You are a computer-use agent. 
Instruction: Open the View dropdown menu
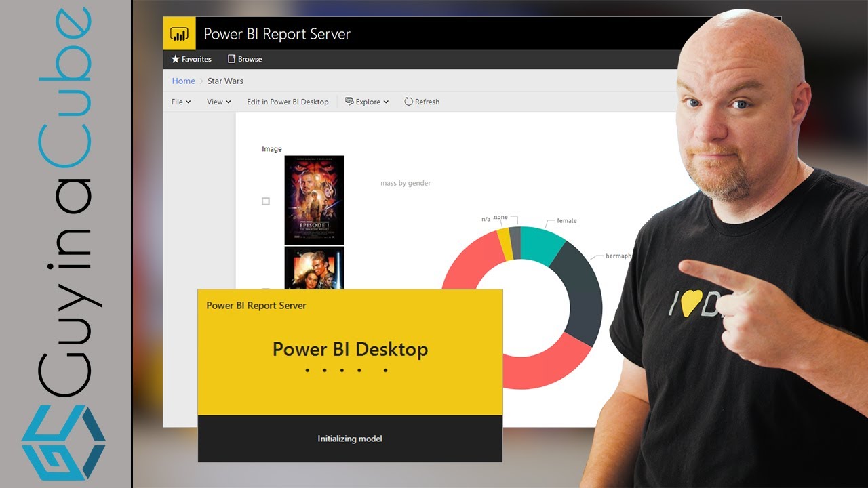pos(219,102)
